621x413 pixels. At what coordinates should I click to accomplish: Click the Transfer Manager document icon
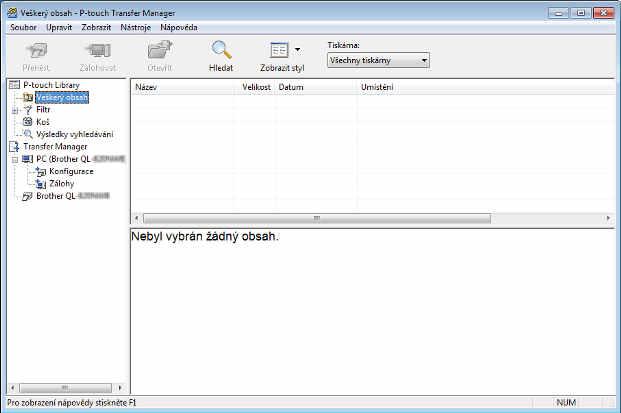click(x=14, y=147)
